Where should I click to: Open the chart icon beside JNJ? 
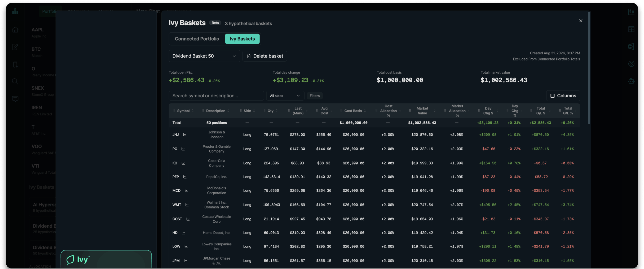tap(185, 135)
